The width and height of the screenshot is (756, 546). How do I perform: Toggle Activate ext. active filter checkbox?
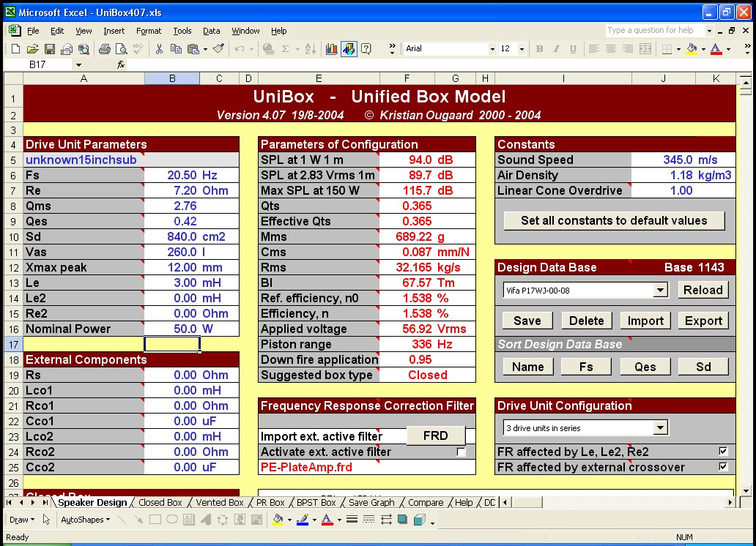coord(461,452)
